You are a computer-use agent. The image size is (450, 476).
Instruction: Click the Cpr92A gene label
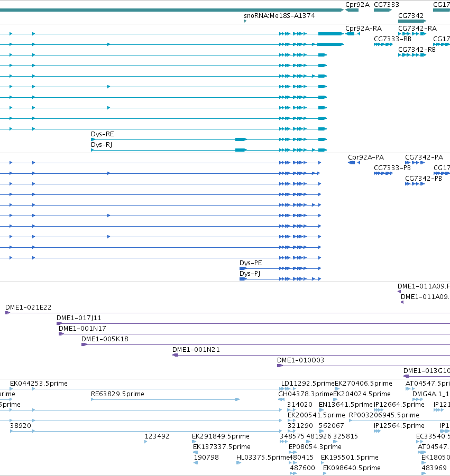click(x=357, y=5)
